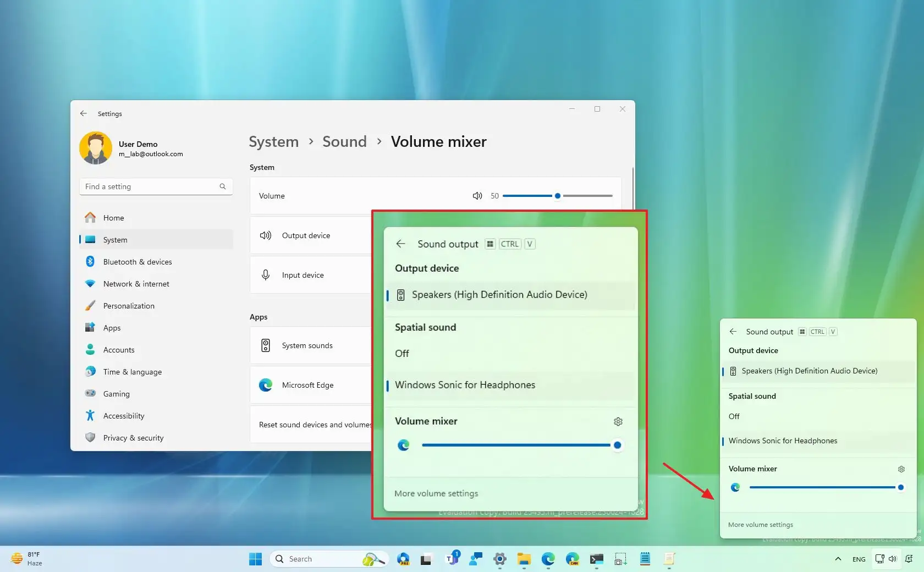Click More volume settings in small tray flyout
Viewport: 924px width, 572px height.
coord(761,525)
